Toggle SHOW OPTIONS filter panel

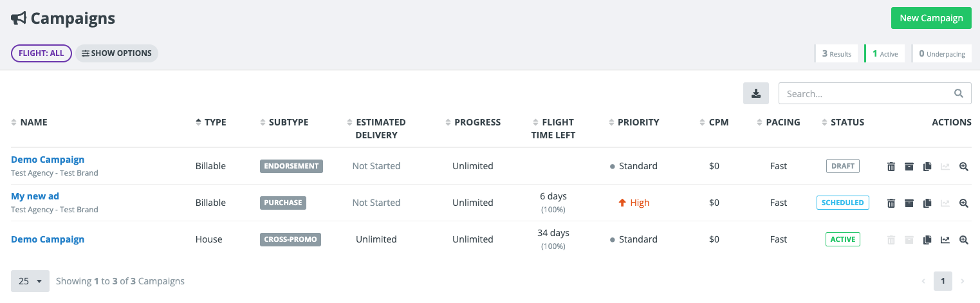pyautogui.click(x=116, y=53)
